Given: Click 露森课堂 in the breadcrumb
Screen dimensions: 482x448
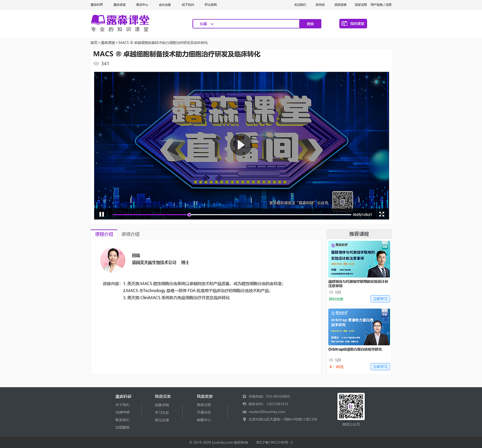Looking at the screenshot, I should point(108,43).
